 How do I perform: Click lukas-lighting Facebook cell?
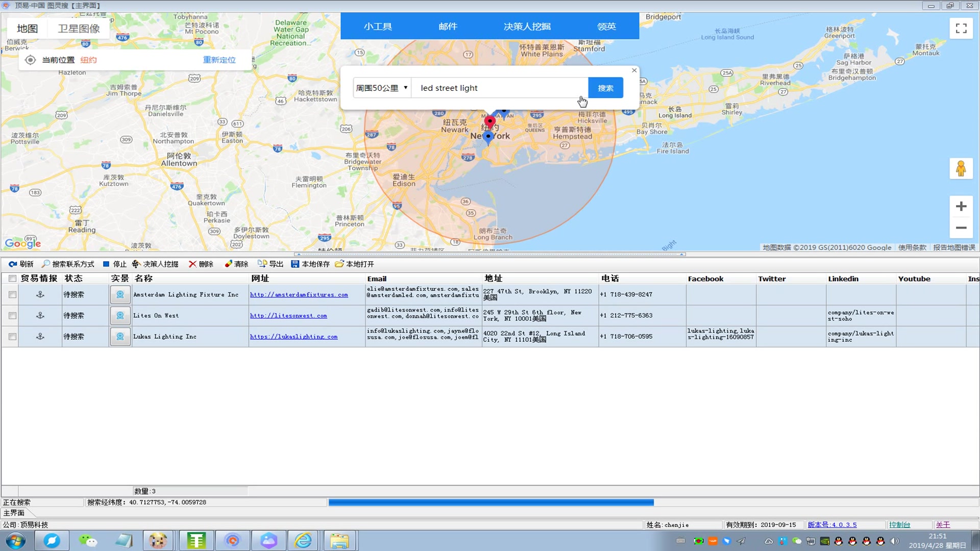tap(721, 336)
